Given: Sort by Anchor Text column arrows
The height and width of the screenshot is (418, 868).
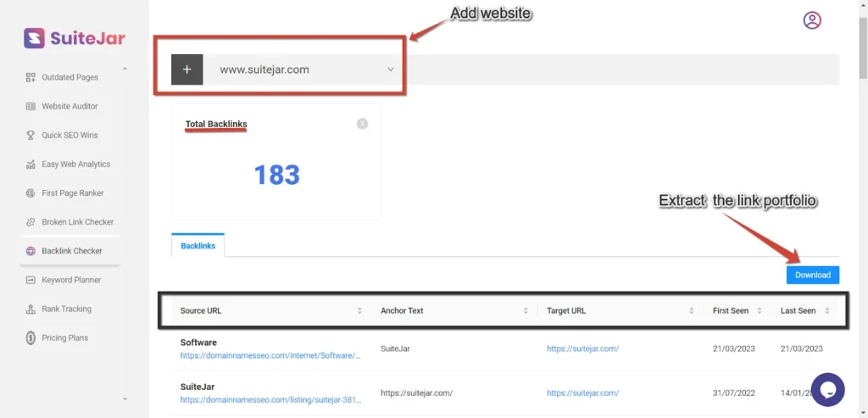Looking at the screenshot, I should (x=526, y=311).
